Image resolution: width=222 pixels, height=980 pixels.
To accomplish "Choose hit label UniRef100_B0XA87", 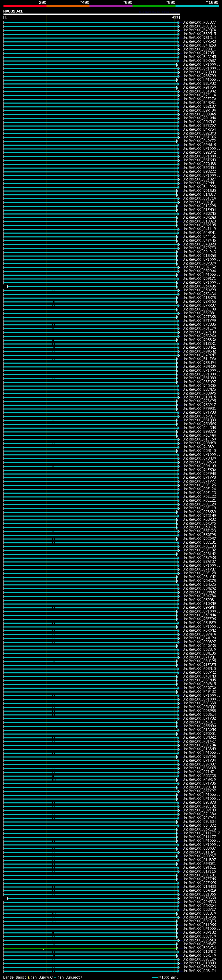I will 199,60.
